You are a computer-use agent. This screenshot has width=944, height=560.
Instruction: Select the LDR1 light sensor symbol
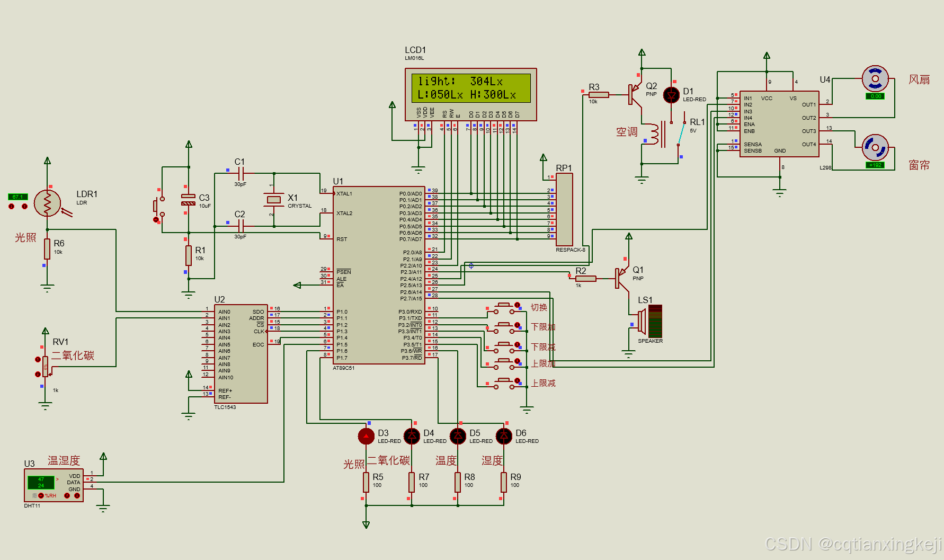(48, 203)
